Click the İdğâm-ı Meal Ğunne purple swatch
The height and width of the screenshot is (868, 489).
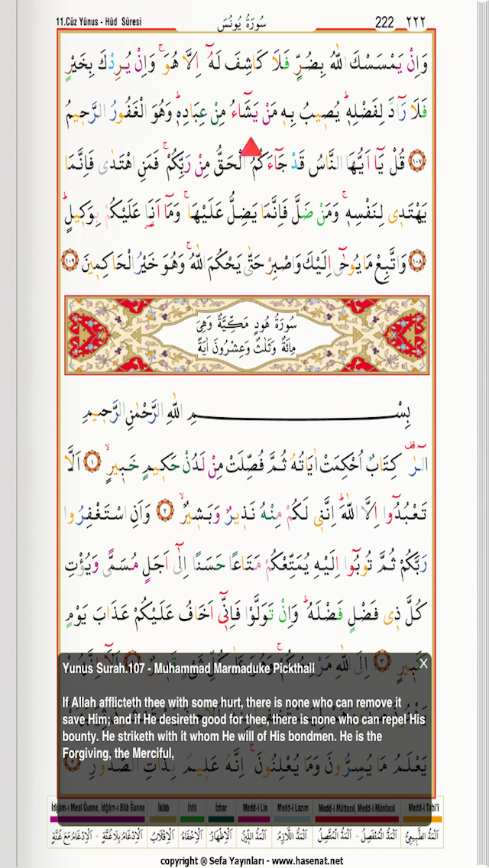(x=97, y=819)
